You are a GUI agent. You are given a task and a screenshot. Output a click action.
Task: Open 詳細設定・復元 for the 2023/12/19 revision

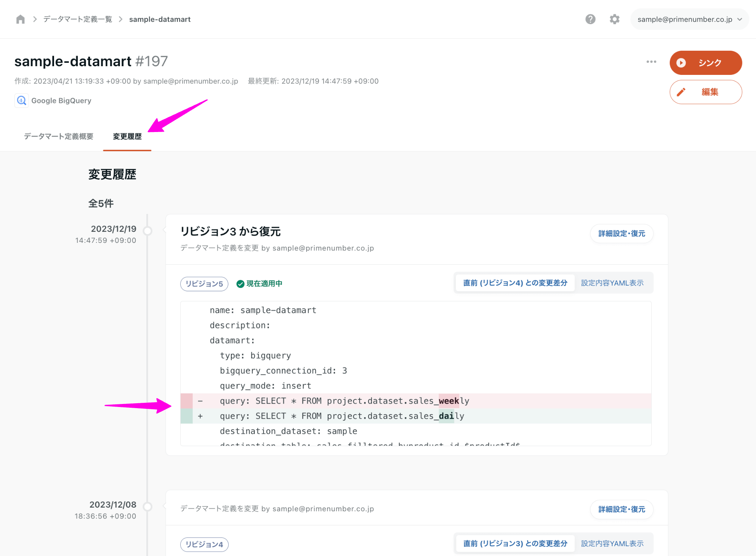pos(621,233)
